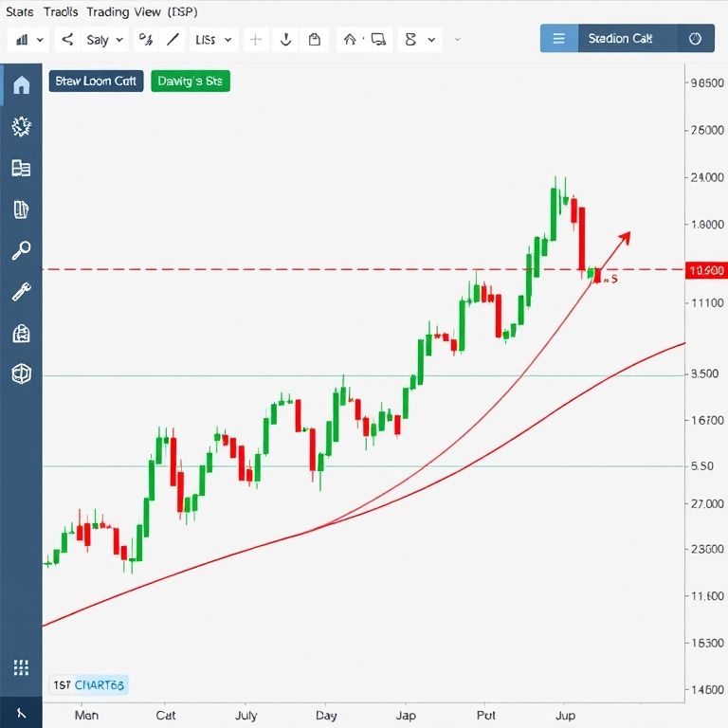Toggle the green Dawig's Sts indicator tag
Viewport: 728px width, 728px height.
click(x=190, y=82)
